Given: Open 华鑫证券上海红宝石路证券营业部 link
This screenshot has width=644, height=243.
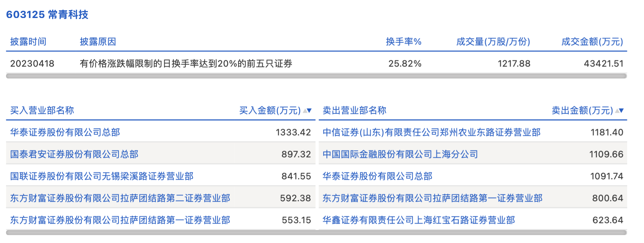Looking at the screenshot, I should coord(418,220).
